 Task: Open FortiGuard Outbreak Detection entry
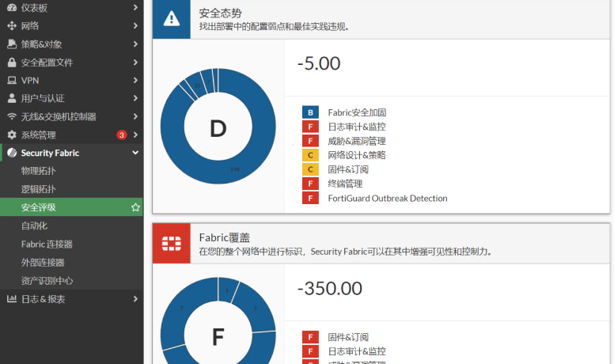click(387, 198)
